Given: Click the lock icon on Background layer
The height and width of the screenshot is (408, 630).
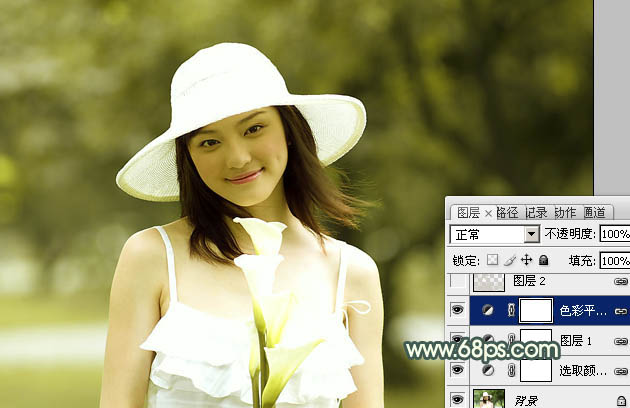Looking at the screenshot, I should [x=621, y=399].
